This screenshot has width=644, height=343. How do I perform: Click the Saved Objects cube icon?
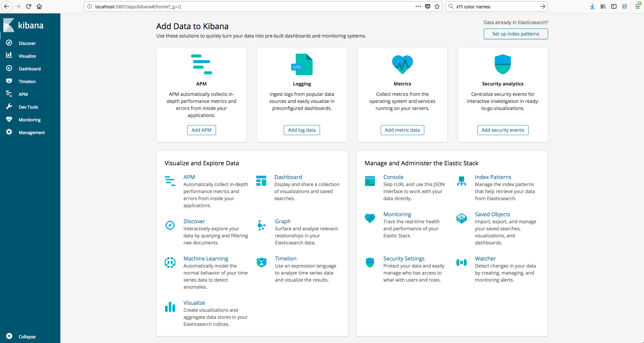coord(462,218)
